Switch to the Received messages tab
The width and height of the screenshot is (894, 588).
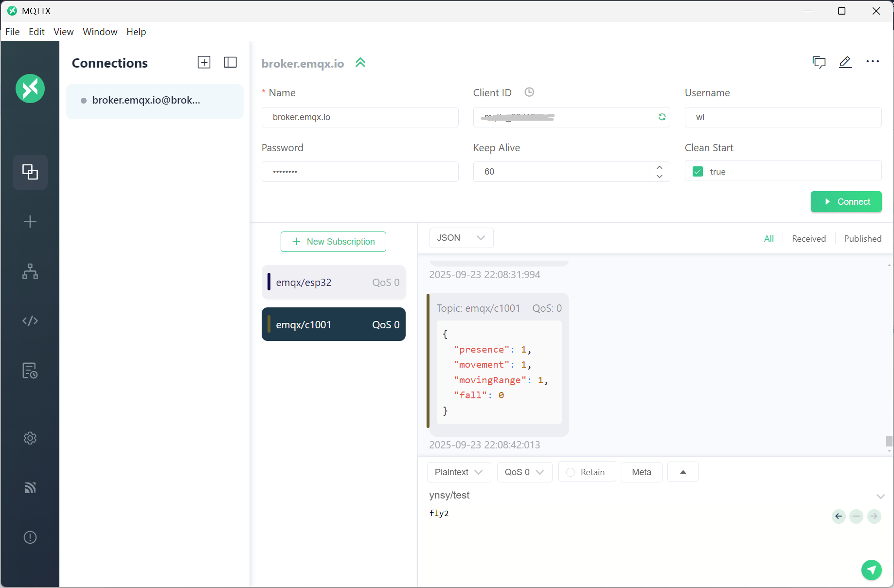point(808,239)
